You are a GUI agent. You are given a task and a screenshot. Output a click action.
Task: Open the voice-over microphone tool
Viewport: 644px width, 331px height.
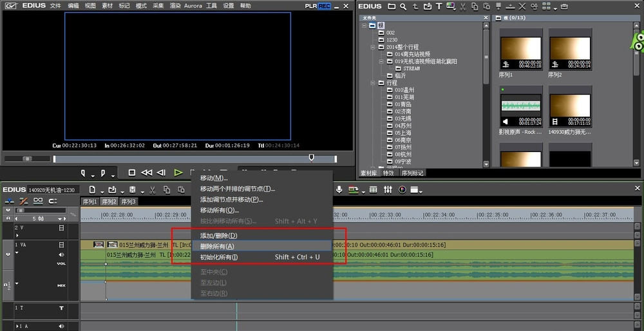(x=339, y=189)
